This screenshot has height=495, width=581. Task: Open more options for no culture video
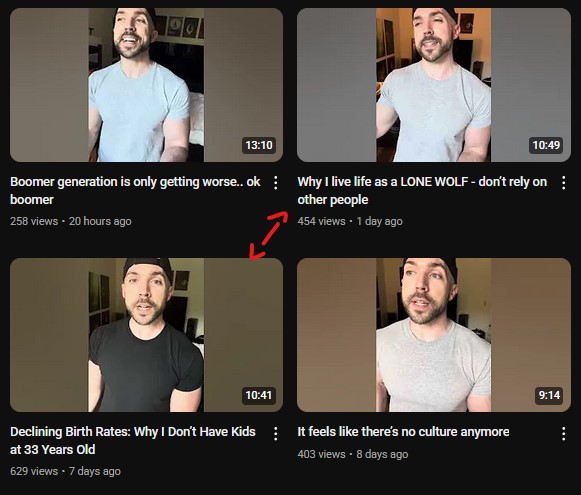pos(563,433)
